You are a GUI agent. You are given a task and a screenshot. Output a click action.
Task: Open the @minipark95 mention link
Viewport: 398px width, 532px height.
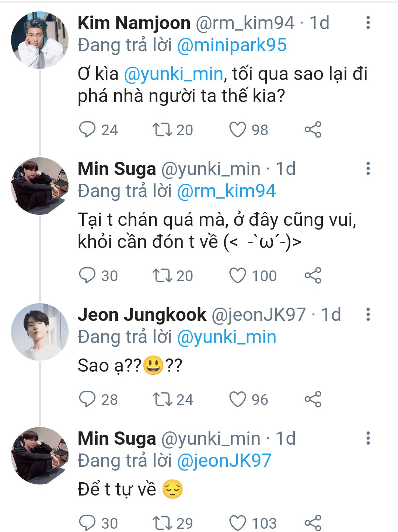tap(232, 45)
